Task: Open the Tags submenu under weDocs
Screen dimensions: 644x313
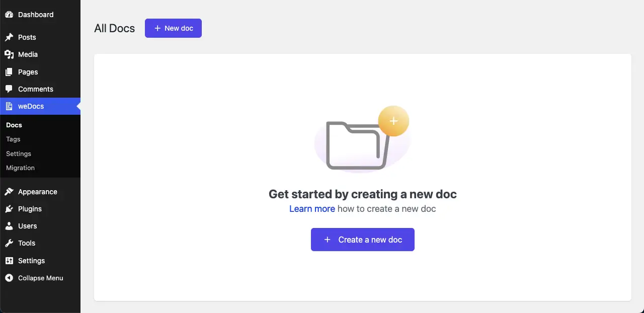Action: tap(13, 139)
